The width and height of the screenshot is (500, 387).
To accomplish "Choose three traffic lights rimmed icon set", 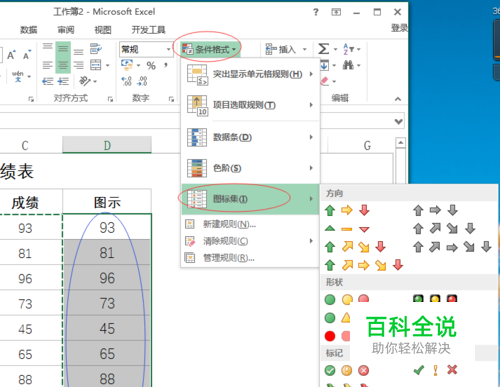I will point(435,299).
